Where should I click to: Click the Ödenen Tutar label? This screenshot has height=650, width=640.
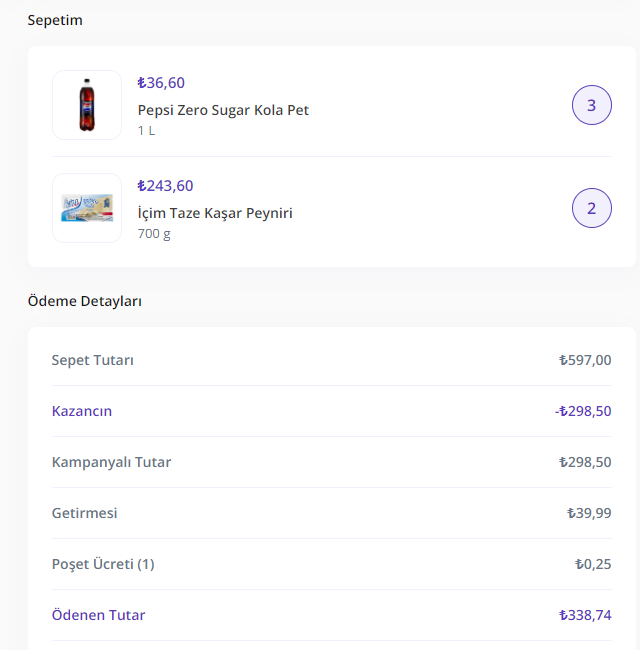pyautogui.click(x=98, y=615)
